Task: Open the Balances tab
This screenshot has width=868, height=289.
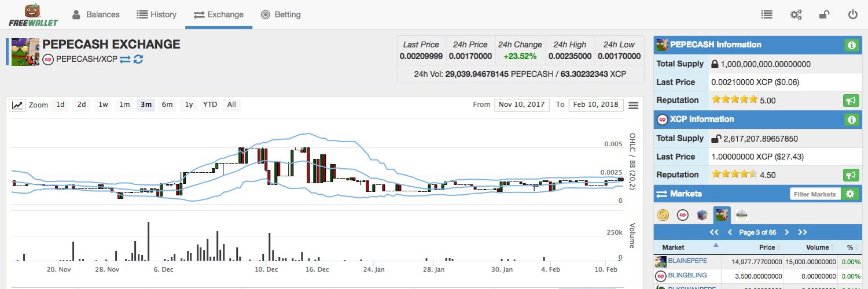Action: [95, 14]
